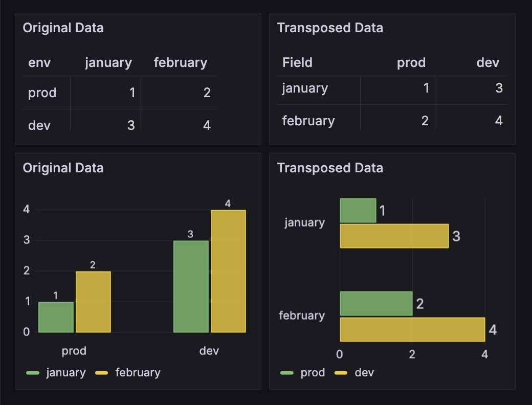The height and width of the screenshot is (405, 532).
Task: Sort the prod column in Transposed Data table
Action: point(411,62)
